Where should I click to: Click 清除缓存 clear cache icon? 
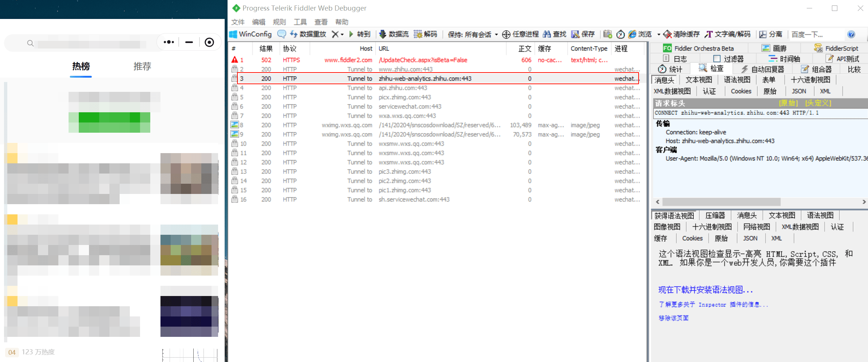681,34
